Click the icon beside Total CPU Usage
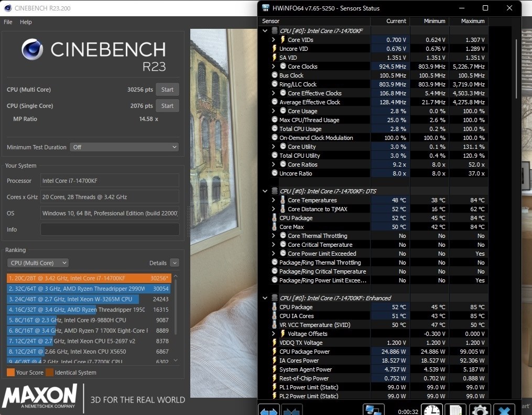 tap(275, 128)
